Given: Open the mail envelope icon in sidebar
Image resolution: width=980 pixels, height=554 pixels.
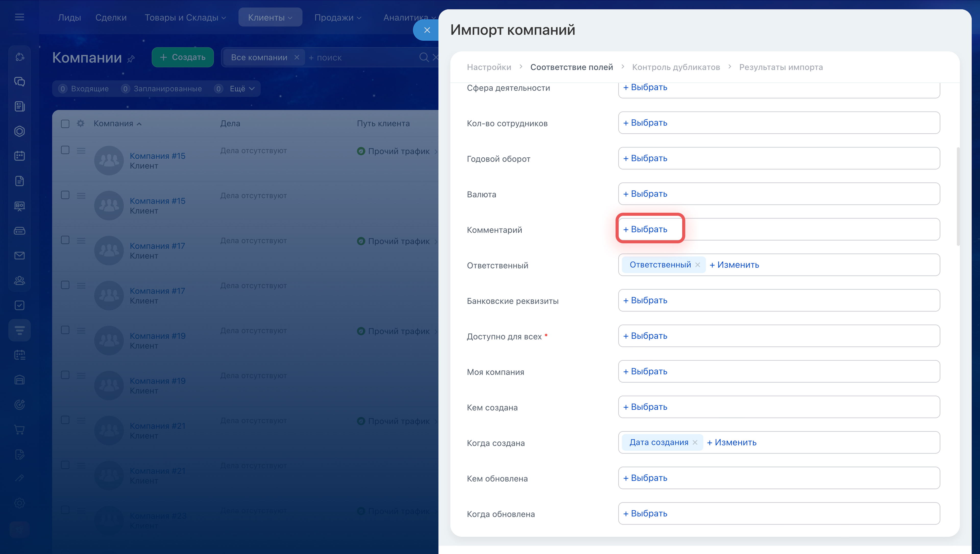Looking at the screenshot, I should point(19,255).
